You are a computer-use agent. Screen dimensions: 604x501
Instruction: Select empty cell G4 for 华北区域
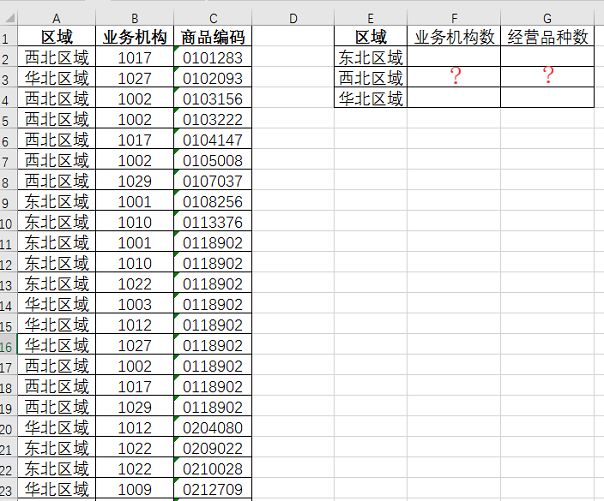point(547,97)
